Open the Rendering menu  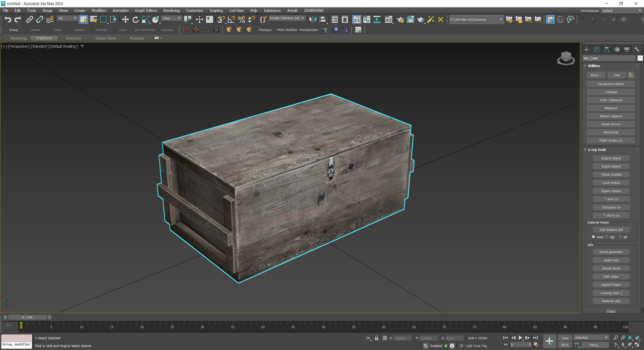click(x=171, y=11)
